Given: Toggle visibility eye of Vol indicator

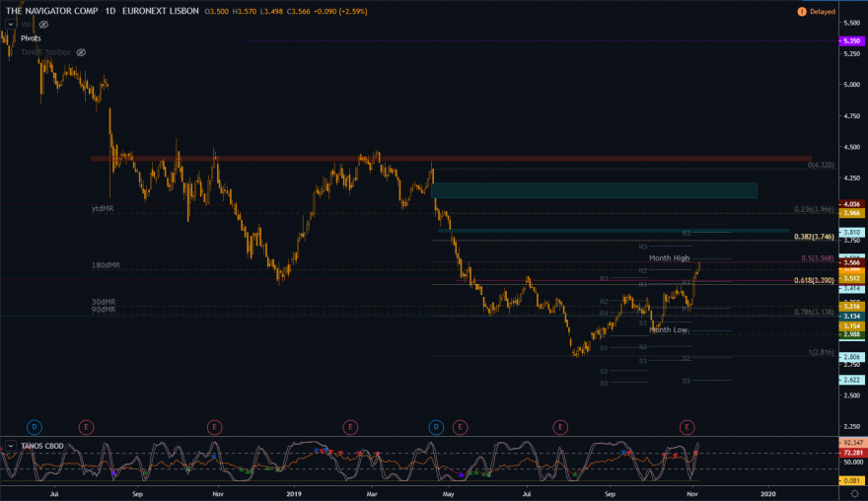Looking at the screenshot, I should [x=43, y=25].
